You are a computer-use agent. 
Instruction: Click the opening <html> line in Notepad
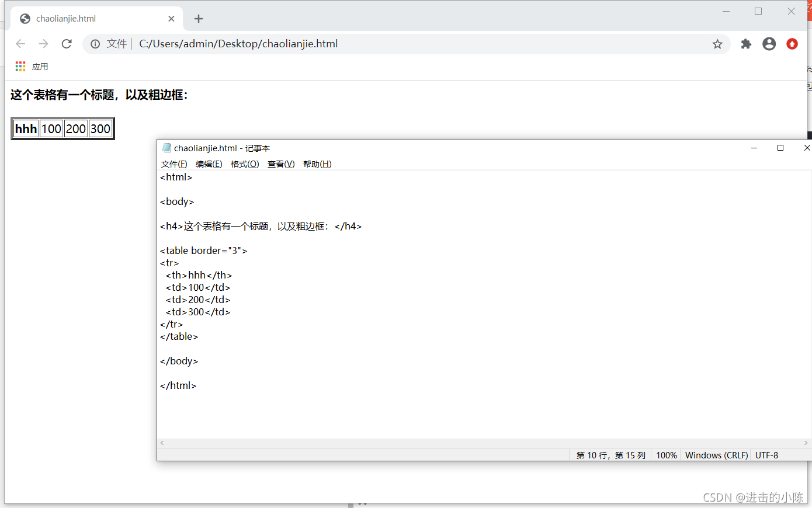[176, 177]
